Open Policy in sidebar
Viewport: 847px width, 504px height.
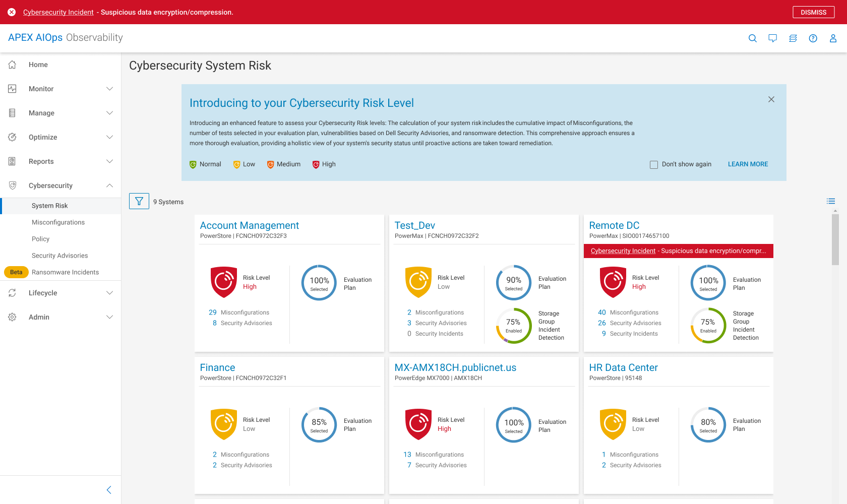coord(40,239)
